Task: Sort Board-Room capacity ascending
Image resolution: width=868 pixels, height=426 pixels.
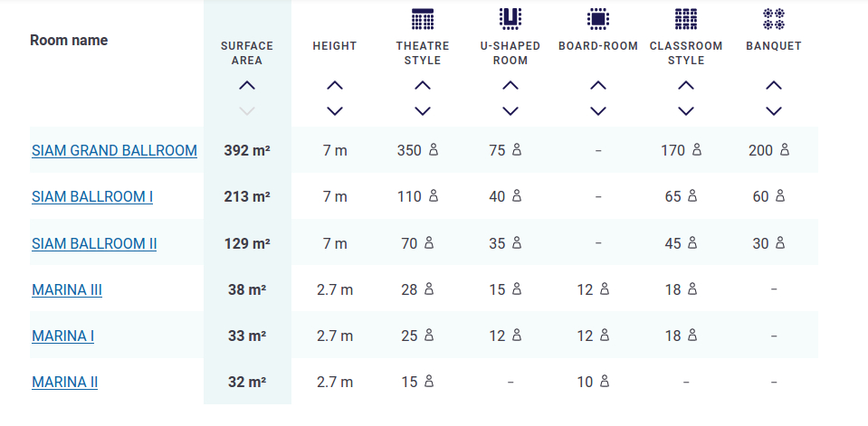Action: point(597,86)
